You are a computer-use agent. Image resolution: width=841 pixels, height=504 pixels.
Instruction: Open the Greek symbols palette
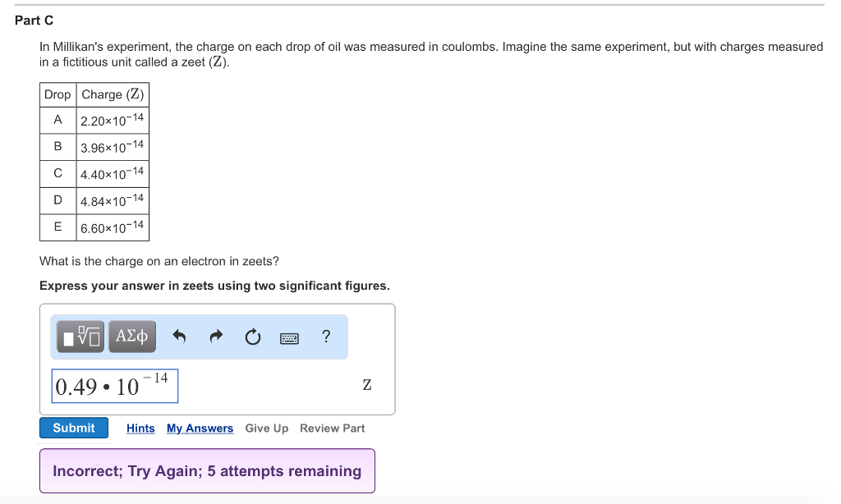(x=131, y=336)
